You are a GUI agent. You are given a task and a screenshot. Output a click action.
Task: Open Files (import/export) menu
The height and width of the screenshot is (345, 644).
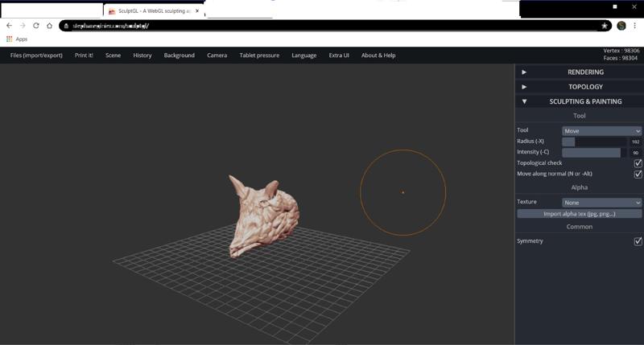pos(36,55)
